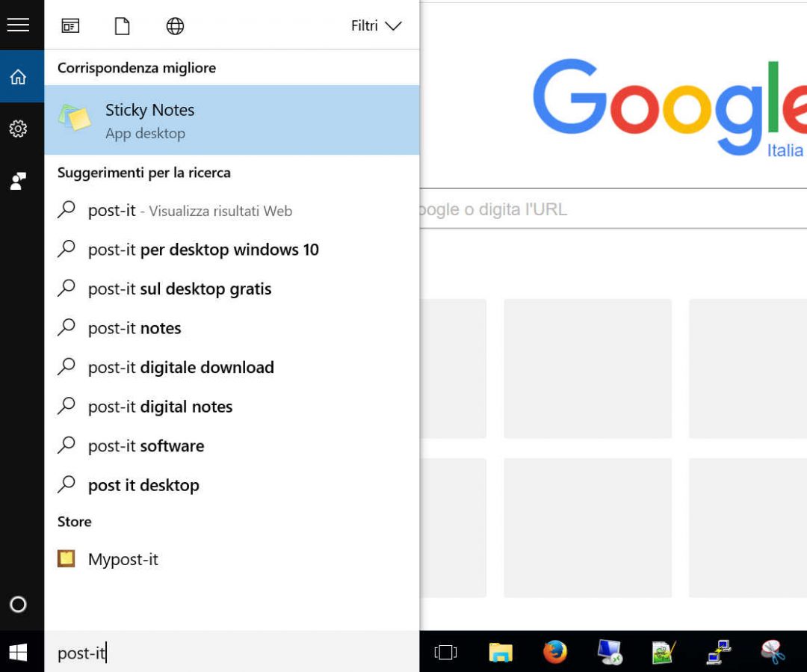Open File Explorer from the taskbar
807x672 pixels.
(500, 653)
